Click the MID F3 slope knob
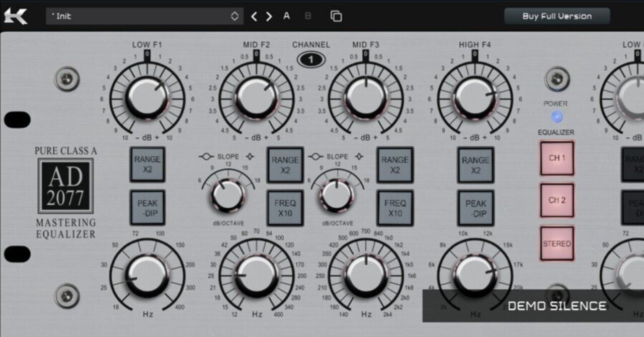Viewport: 644px width, 337px height. 337,195
